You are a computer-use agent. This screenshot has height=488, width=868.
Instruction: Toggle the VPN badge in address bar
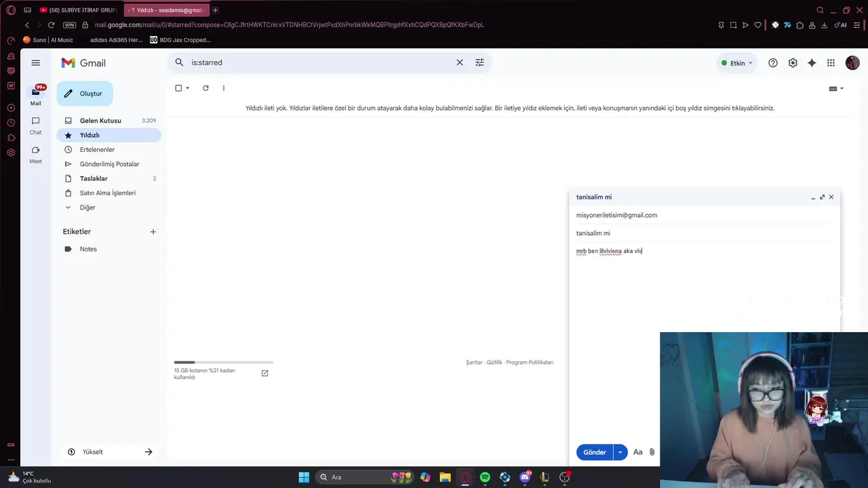(x=69, y=25)
